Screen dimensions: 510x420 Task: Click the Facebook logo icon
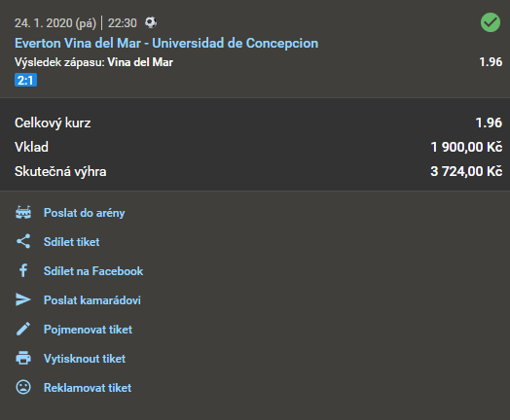[23, 270]
